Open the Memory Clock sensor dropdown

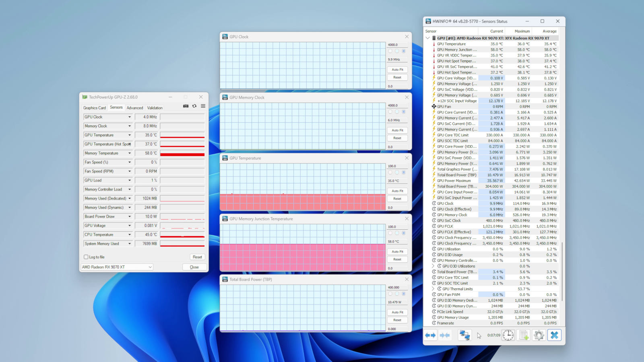pyautogui.click(x=130, y=126)
